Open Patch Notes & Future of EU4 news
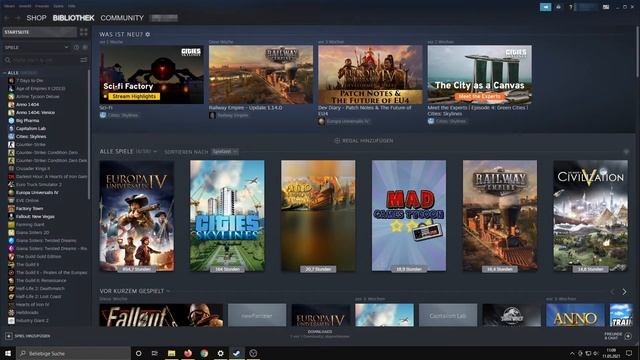Viewport: 640px width, 360px height. pyautogui.click(x=370, y=74)
